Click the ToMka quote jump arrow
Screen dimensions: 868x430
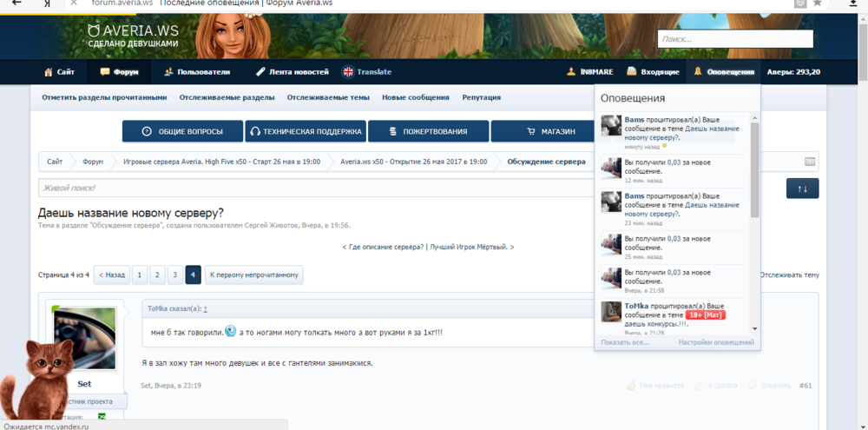[x=206, y=309]
